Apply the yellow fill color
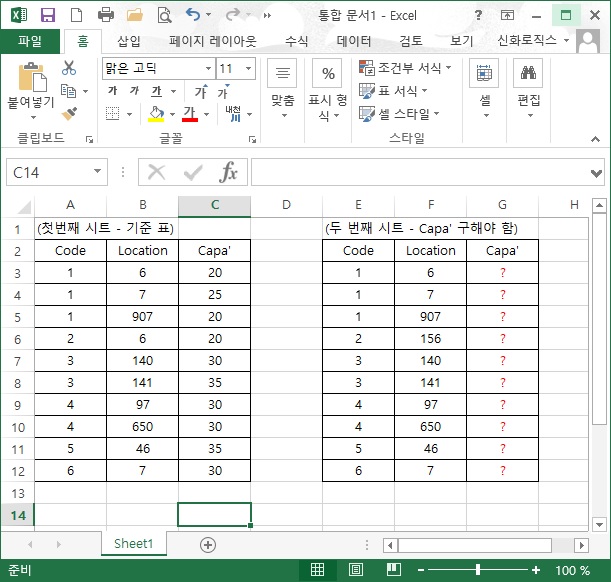 tap(156, 114)
